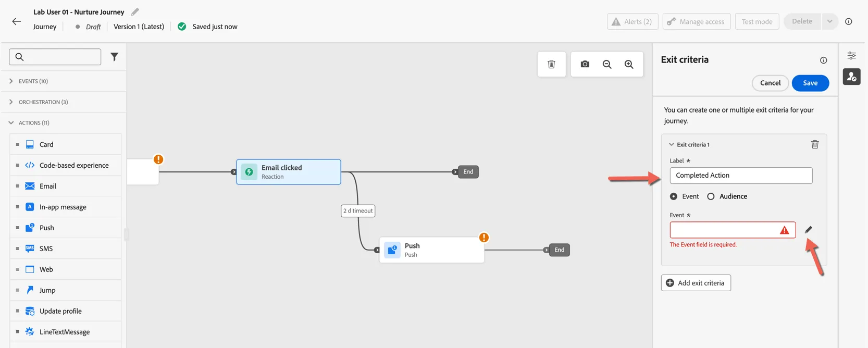The height and width of the screenshot is (348, 868).
Task: Expand the Orchestration (3) section
Action: click(x=11, y=102)
